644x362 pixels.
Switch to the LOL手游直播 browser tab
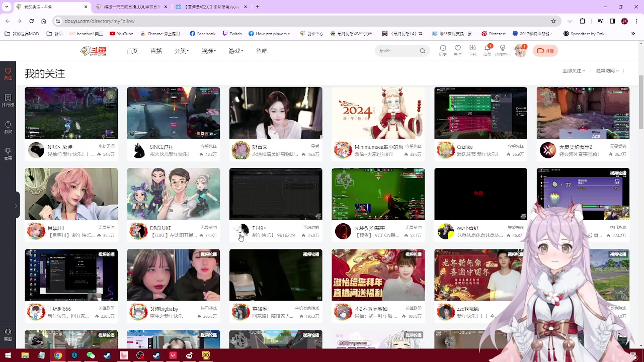131,7
